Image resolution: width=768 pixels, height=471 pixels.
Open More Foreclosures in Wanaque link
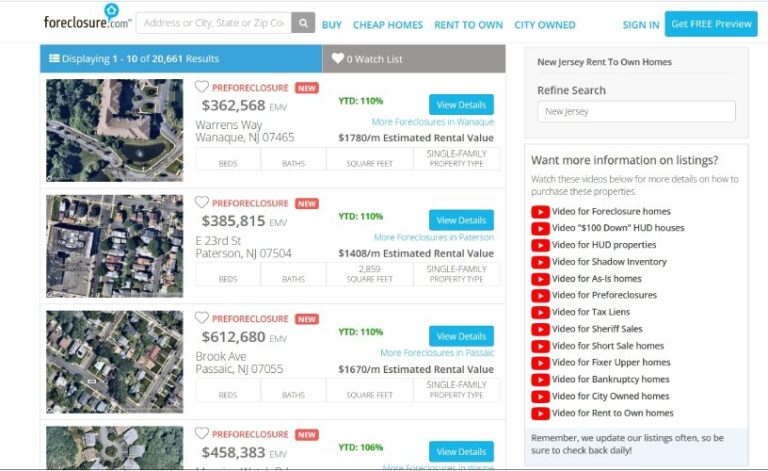click(432, 122)
